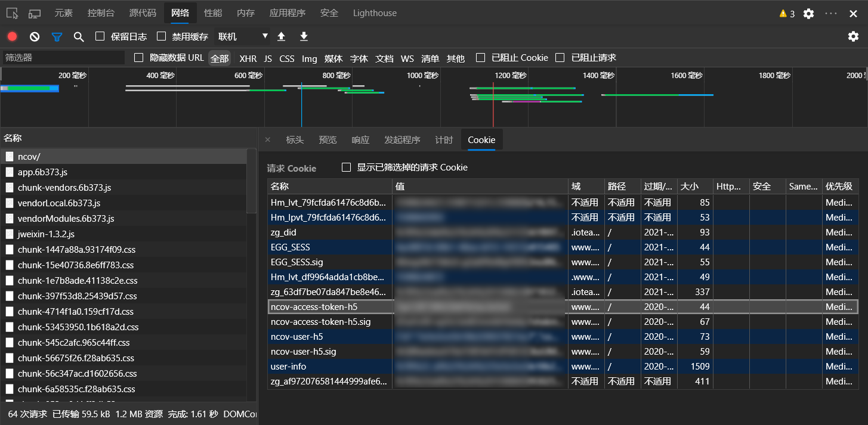Screen dimensions: 868x425
Task: Click the import HAR upload icon
Action: pos(282,36)
